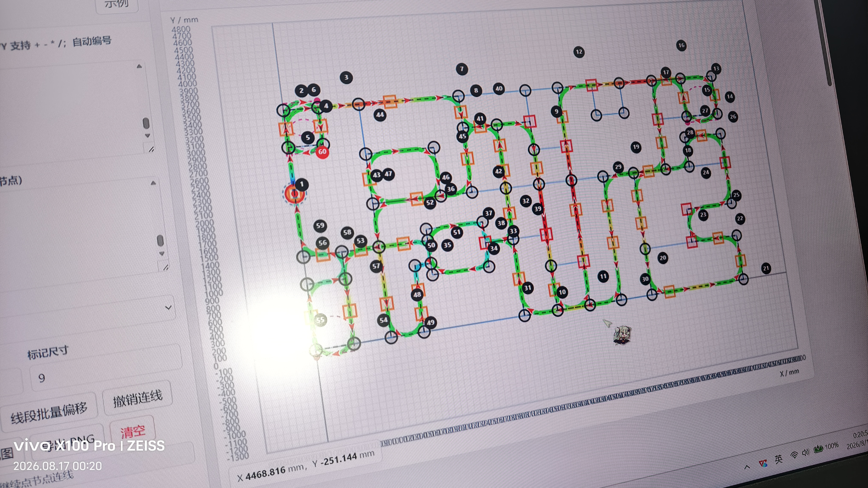868x488 pixels.
Task: Select node marker 54
Action: click(383, 320)
